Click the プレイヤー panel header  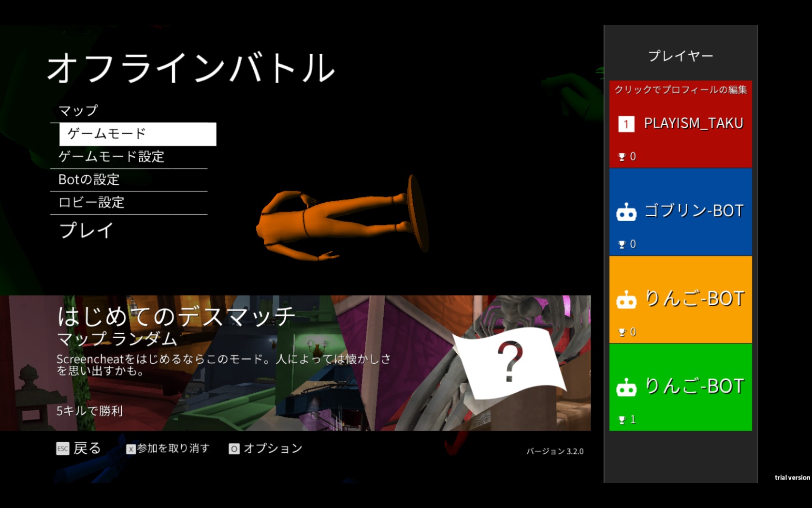pos(681,56)
